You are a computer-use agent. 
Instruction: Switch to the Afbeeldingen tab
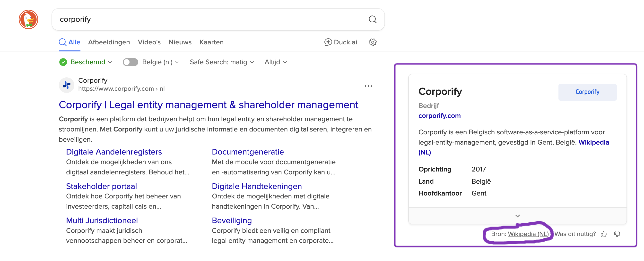coord(109,42)
